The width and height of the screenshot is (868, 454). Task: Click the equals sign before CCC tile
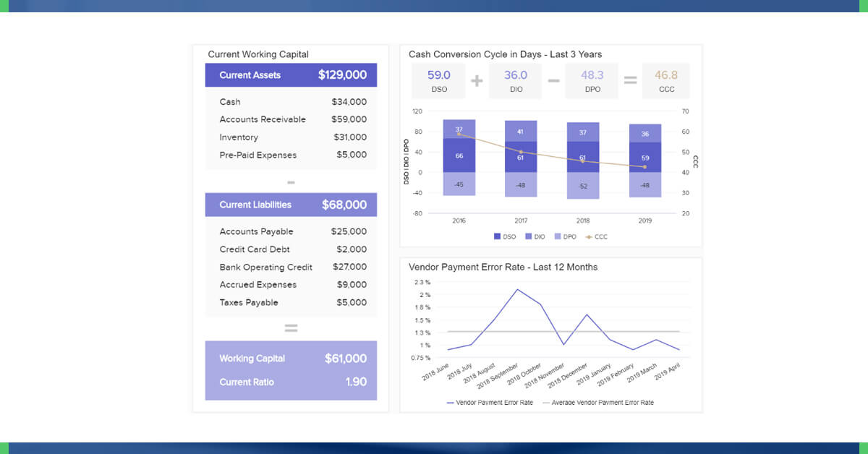pyautogui.click(x=630, y=81)
